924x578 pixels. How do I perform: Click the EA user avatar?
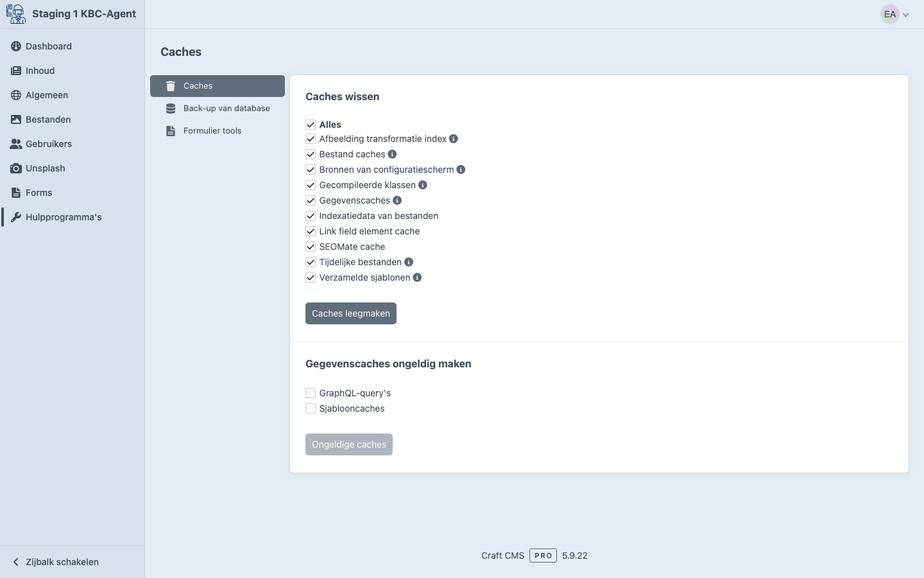click(890, 14)
